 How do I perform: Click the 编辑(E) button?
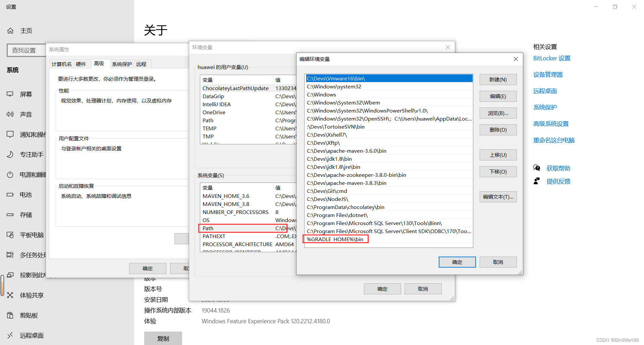coord(498,96)
